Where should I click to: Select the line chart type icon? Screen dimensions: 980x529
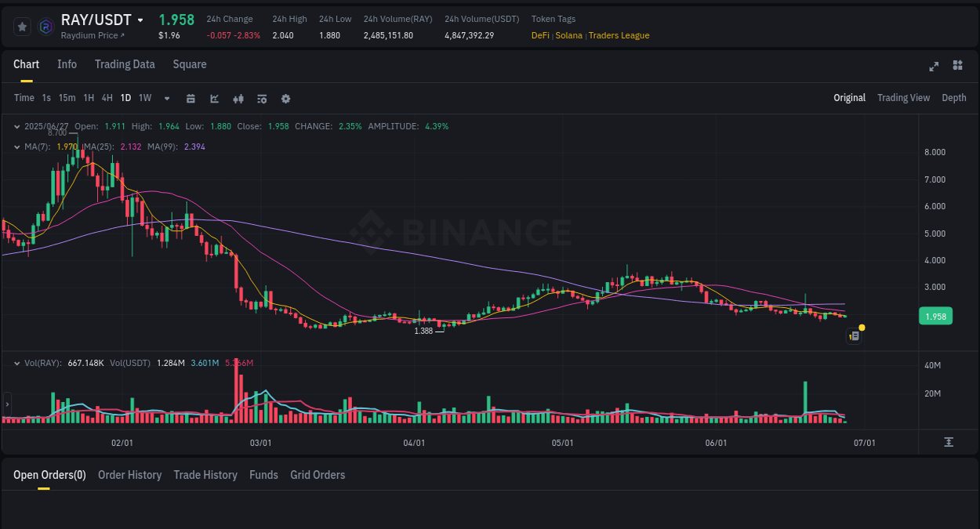(213, 98)
